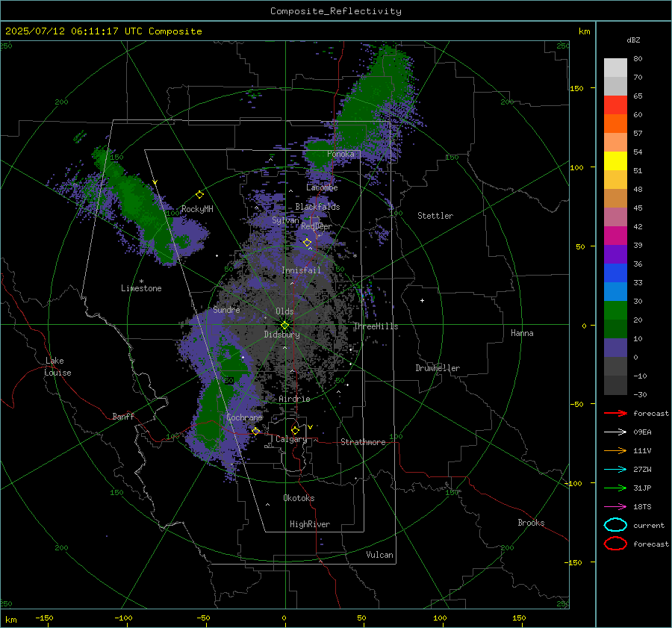Click the RockyMH label
672x628 pixels.
pos(197,209)
